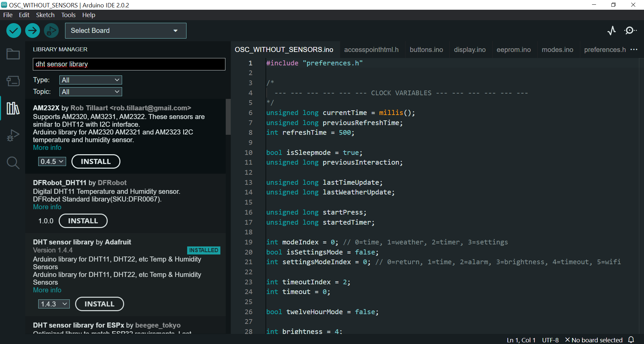Open the Boards Manager sidebar panel
The image size is (644, 344).
(x=13, y=81)
